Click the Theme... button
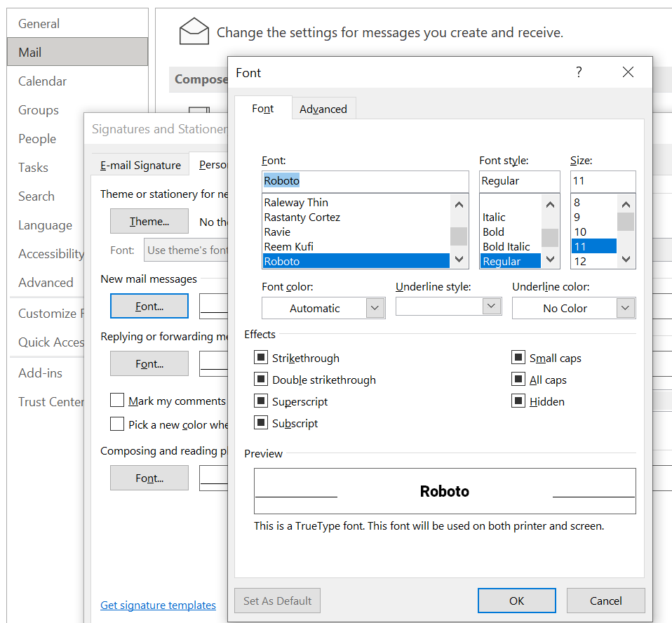Image resolution: width=672 pixels, height=623 pixels. coord(149,221)
